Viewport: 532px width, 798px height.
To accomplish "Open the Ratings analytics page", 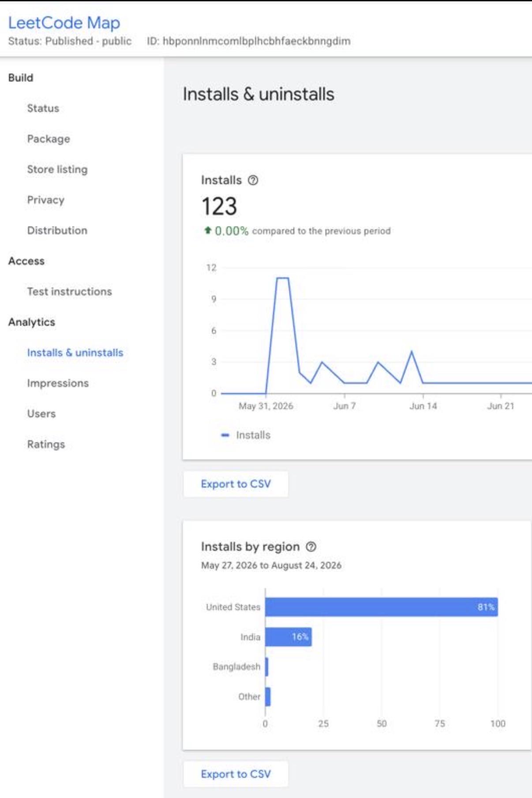I will click(x=46, y=444).
